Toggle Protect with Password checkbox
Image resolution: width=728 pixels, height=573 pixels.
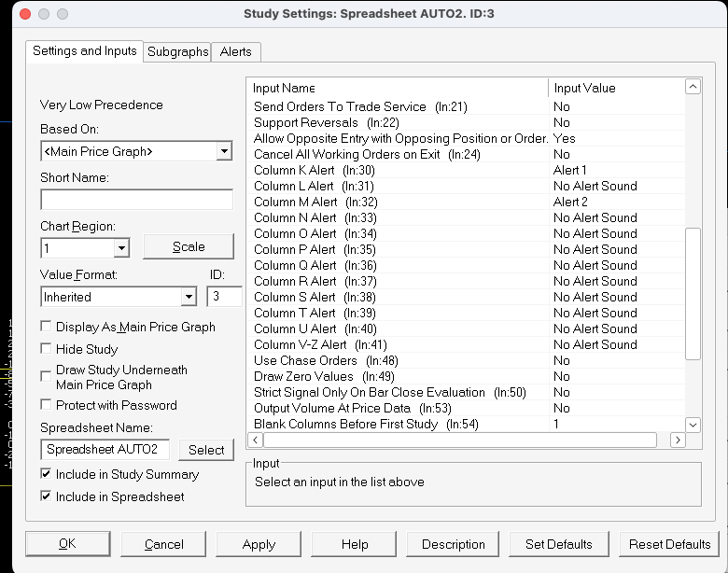click(47, 405)
